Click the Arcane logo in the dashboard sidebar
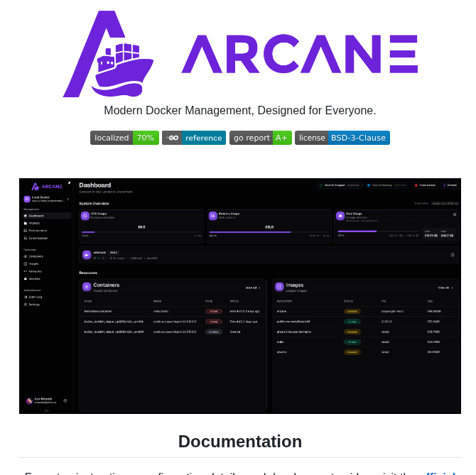Screen dimensions: 476x475 click(47, 186)
